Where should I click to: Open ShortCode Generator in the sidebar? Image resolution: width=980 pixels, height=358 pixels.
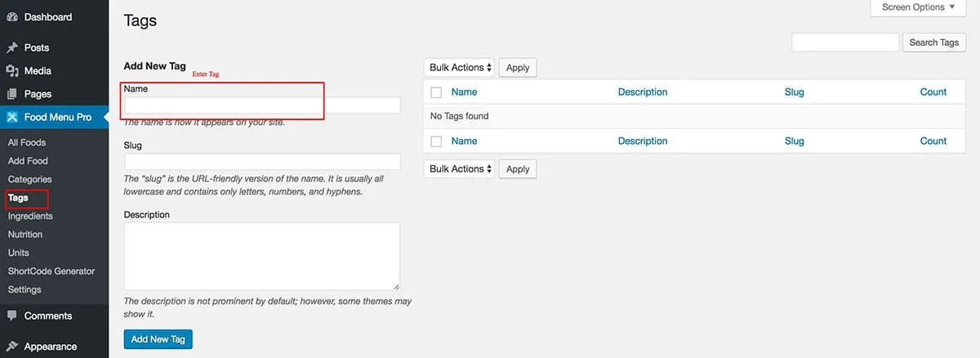(x=51, y=271)
